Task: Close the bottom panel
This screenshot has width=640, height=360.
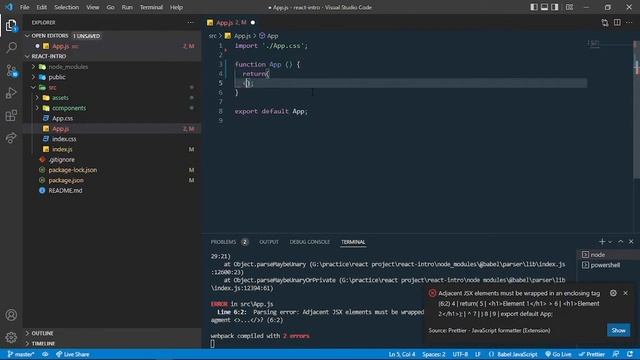Action: click(x=631, y=242)
